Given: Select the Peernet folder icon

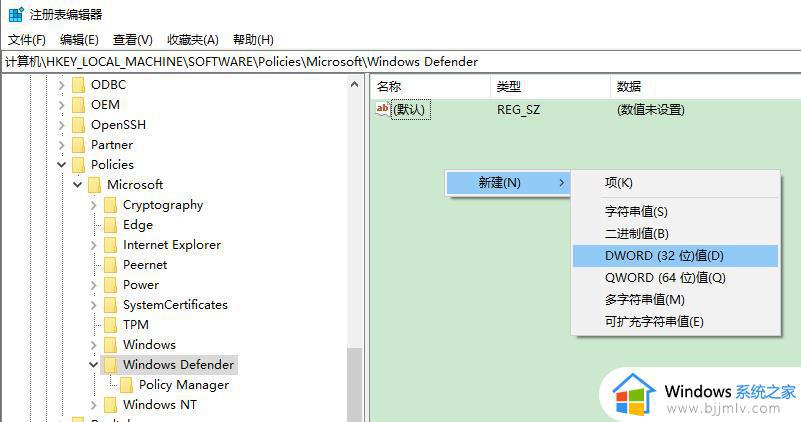Looking at the screenshot, I should pyautogui.click(x=110, y=265).
